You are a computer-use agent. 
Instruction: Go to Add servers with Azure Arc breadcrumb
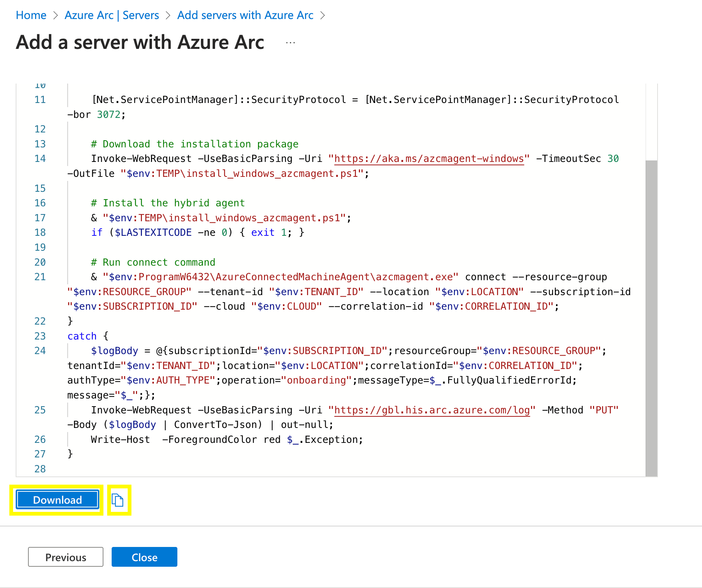pyautogui.click(x=245, y=15)
